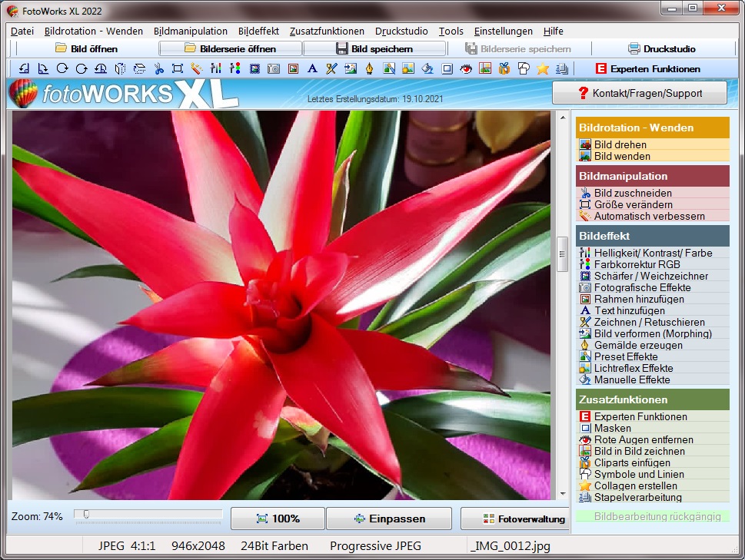Select Bild wenden in the sidebar
This screenshot has height=560, width=745.
tap(654, 156)
